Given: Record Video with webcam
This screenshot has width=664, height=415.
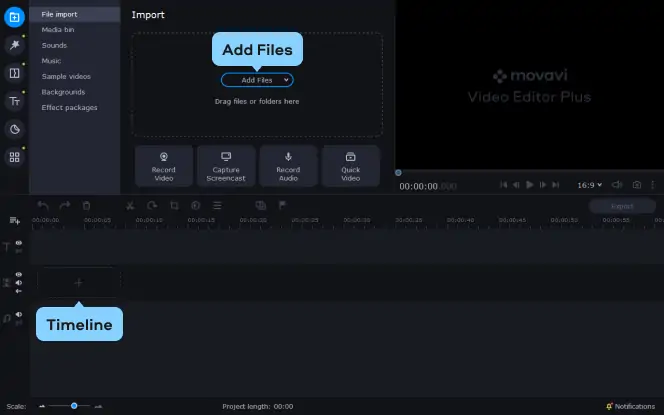Looking at the screenshot, I should pos(164,166).
